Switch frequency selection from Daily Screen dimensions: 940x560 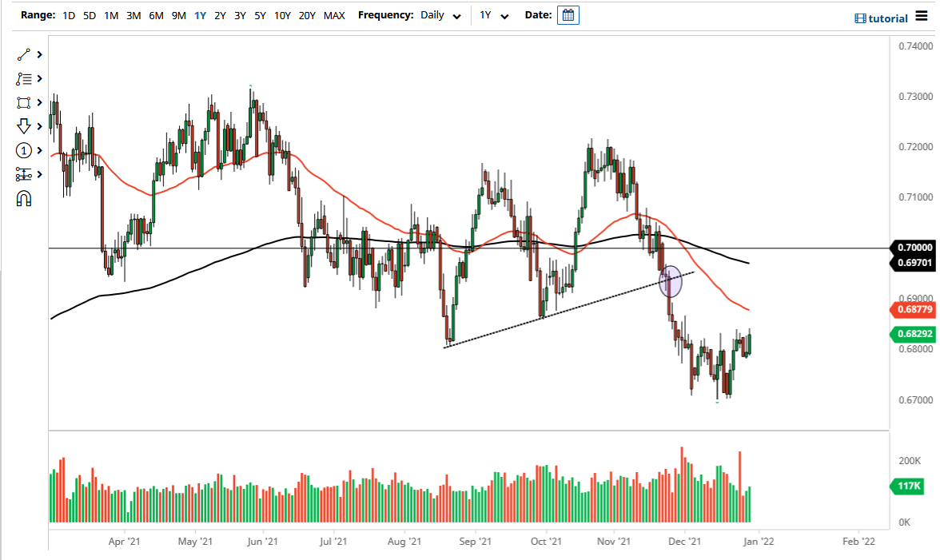pos(440,15)
